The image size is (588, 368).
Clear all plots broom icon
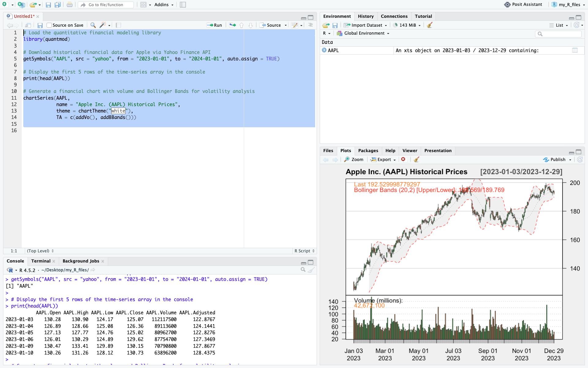click(417, 159)
